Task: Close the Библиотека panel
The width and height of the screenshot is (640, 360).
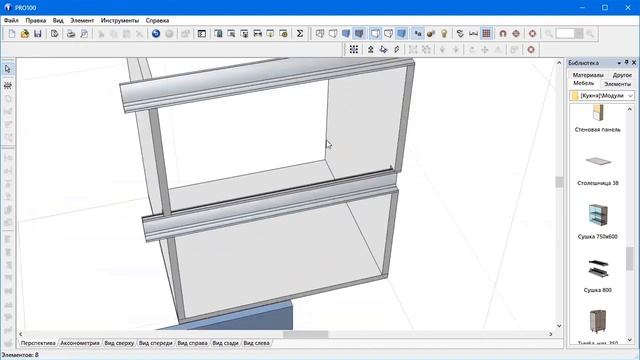Action: pos(634,62)
